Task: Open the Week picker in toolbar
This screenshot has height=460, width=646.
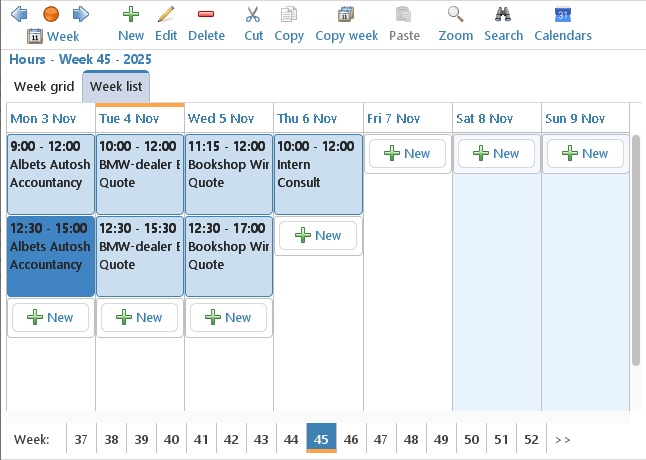Action: click(53, 36)
